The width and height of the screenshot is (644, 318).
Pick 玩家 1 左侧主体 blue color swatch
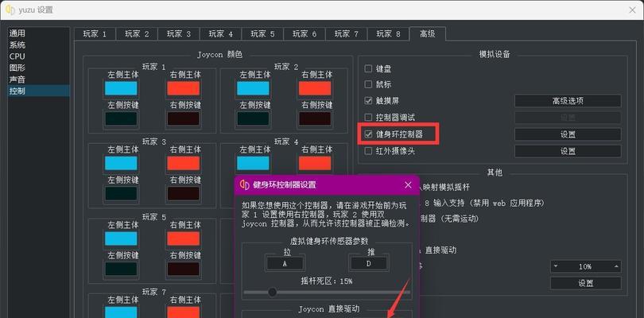[121, 88]
